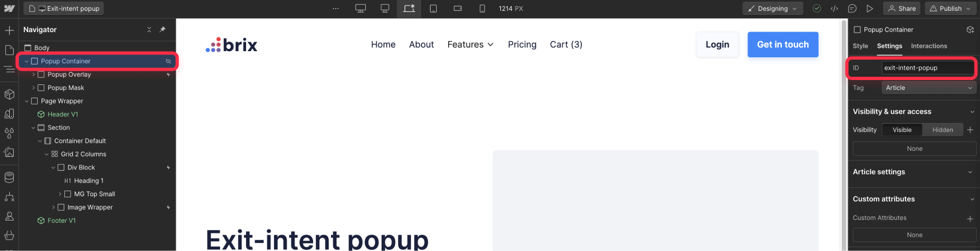Screen dimensions: 980x251
Task: Set visibility to Hidden
Action: click(942, 130)
